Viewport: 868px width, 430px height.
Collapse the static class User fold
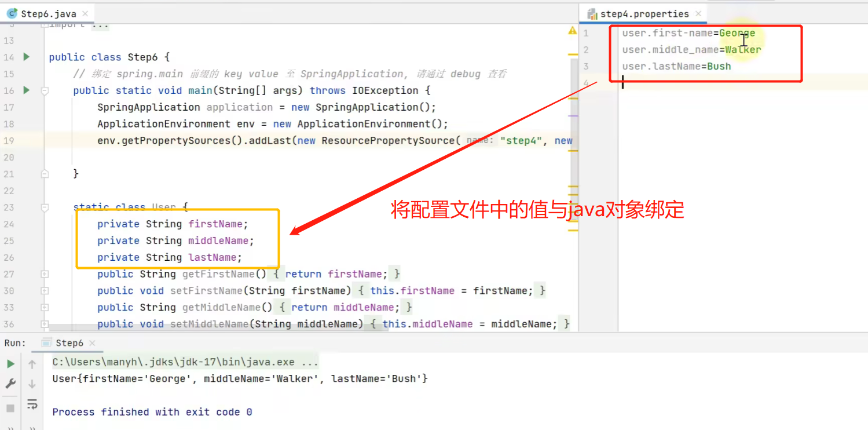point(45,207)
